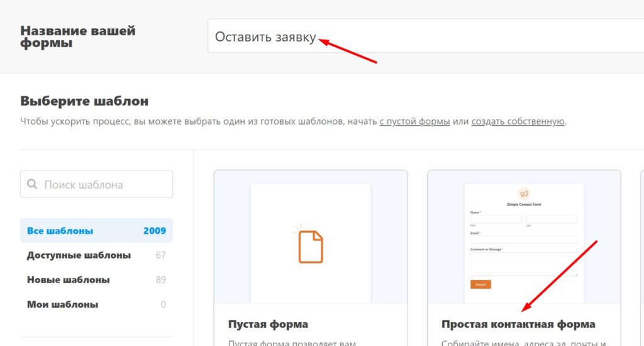This screenshot has height=346, width=644.
Task: Click the orange Submit button in preview
Action: coord(480,284)
